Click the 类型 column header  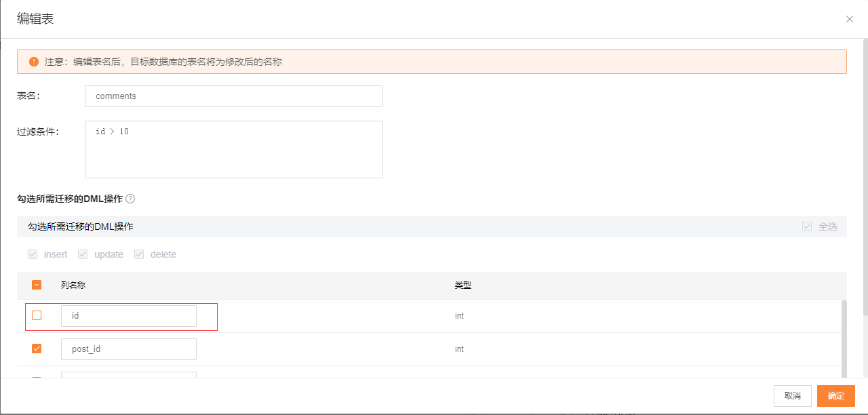coord(463,285)
